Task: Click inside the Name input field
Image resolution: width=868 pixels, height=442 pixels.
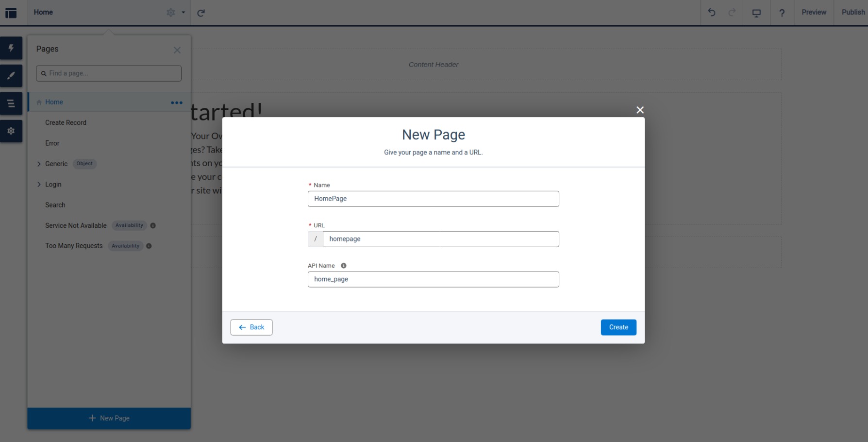Action: click(x=433, y=199)
